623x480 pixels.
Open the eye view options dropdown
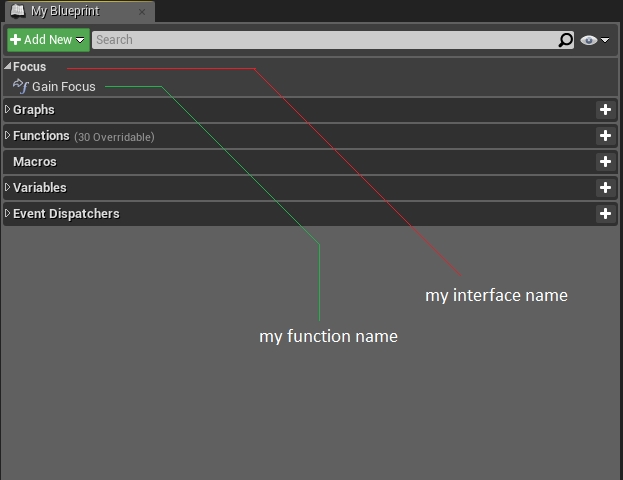coord(594,40)
